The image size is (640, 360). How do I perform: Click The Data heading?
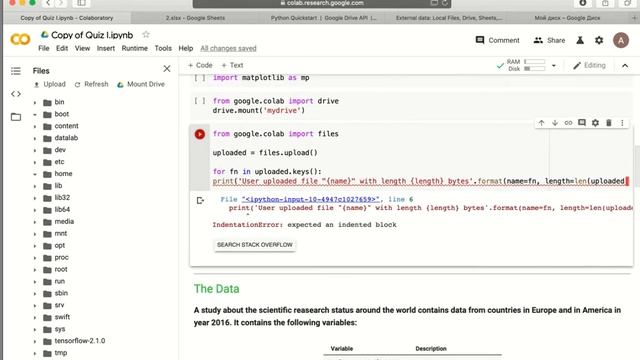coord(216,289)
